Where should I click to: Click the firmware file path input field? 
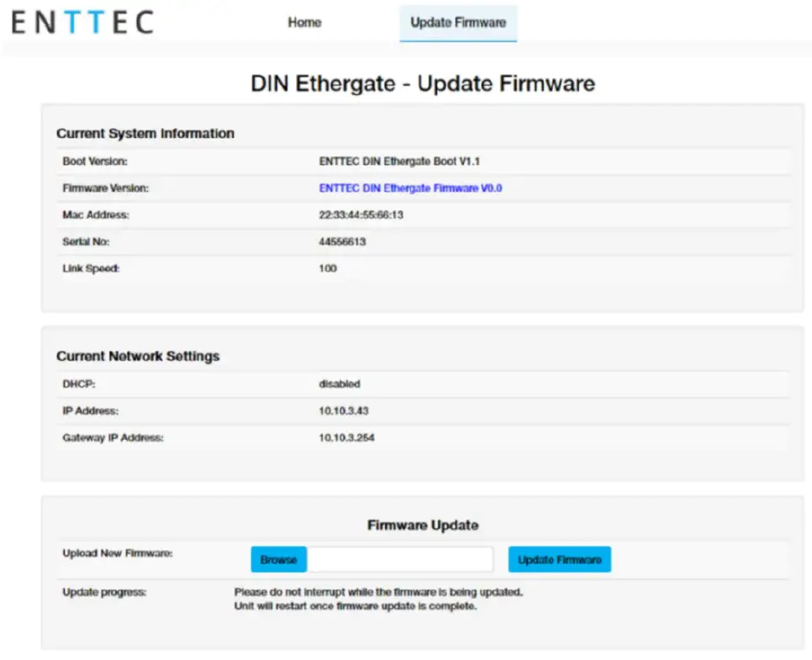pos(401,558)
